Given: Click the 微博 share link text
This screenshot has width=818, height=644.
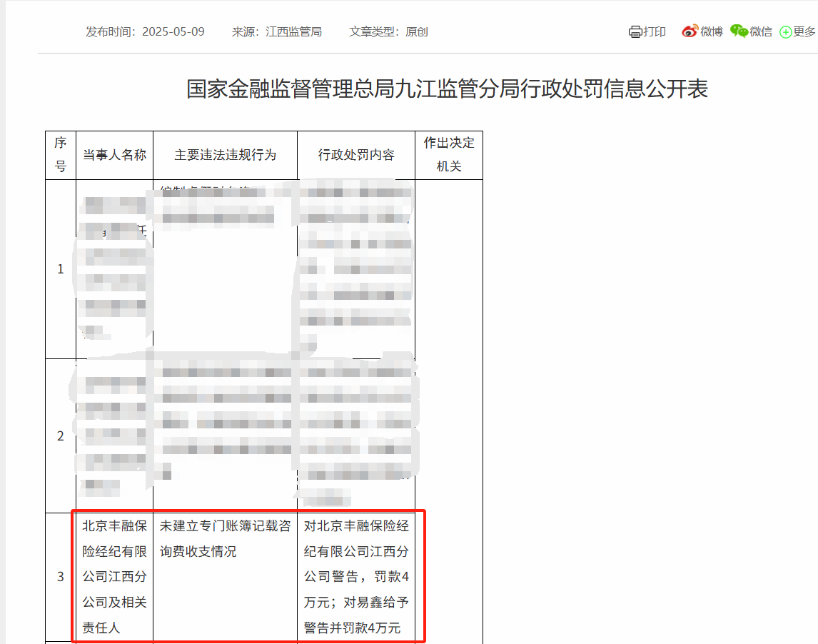Looking at the screenshot, I should [x=712, y=32].
